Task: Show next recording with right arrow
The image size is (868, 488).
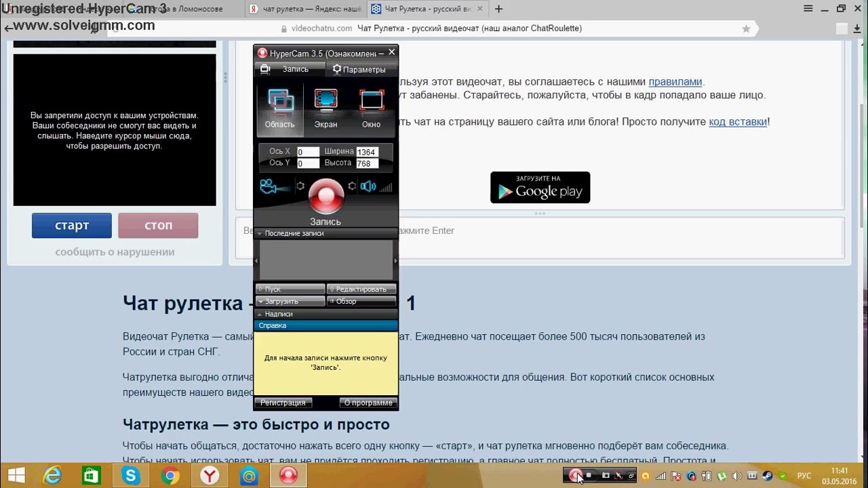Action: pyautogui.click(x=395, y=260)
